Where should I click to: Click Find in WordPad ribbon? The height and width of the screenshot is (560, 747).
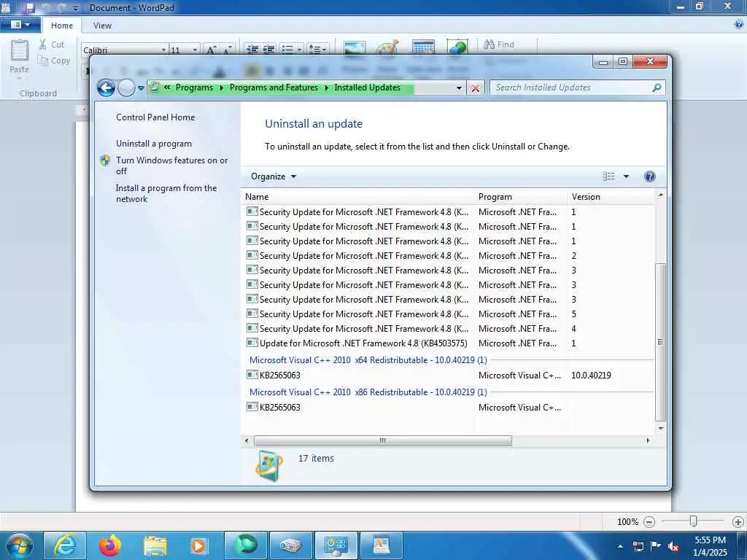click(499, 44)
